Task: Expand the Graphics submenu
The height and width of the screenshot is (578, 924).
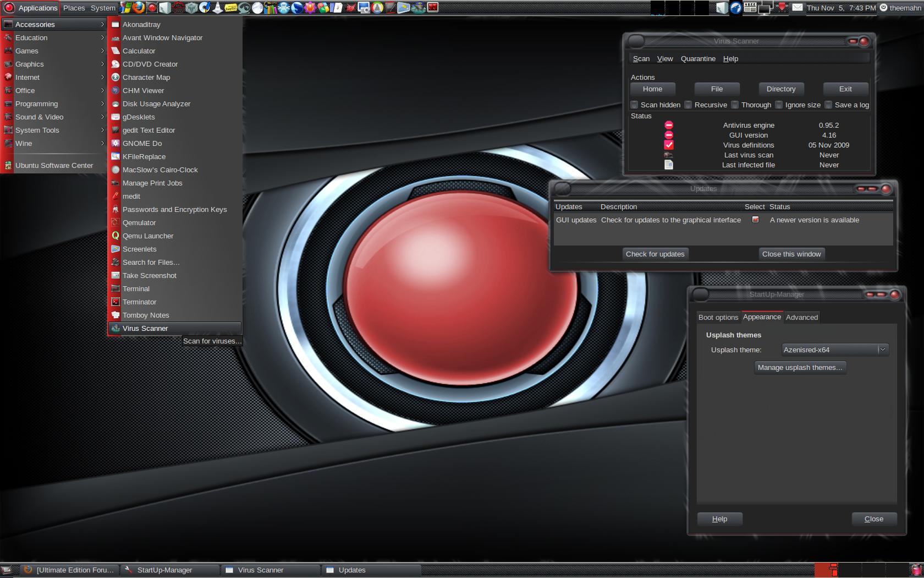Action: coord(54,64)
